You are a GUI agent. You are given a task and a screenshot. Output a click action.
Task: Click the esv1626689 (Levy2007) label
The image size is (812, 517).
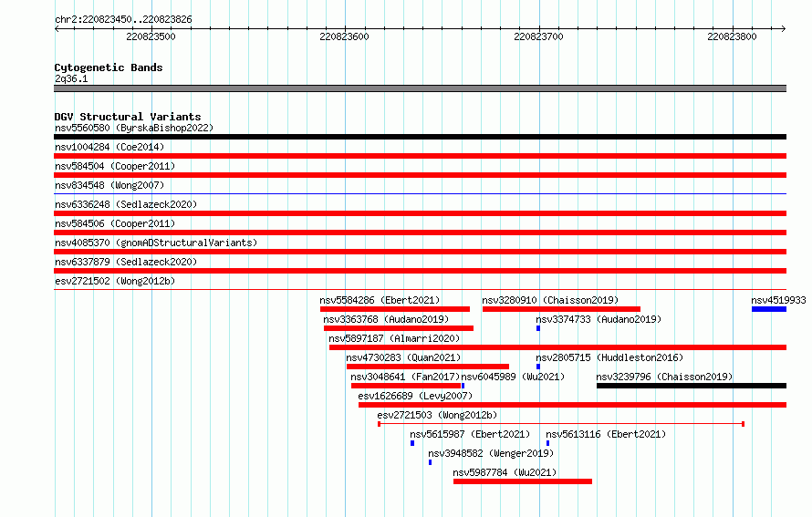pos(415,396)
